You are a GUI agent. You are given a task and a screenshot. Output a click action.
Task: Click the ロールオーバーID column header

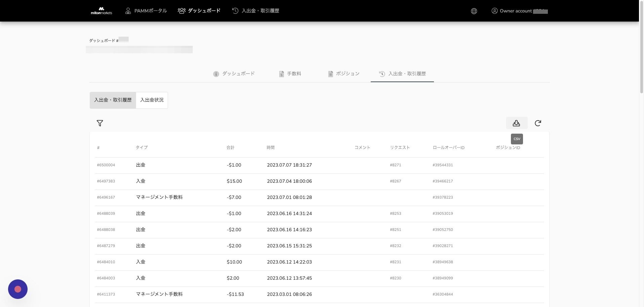tap(449, 147)
